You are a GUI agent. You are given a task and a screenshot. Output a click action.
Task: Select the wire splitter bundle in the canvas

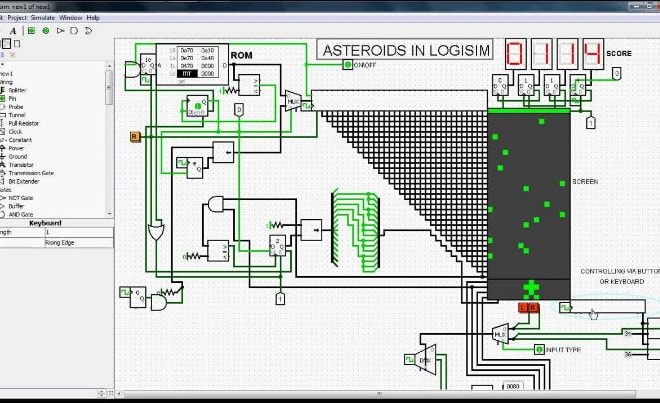point(357,230)
